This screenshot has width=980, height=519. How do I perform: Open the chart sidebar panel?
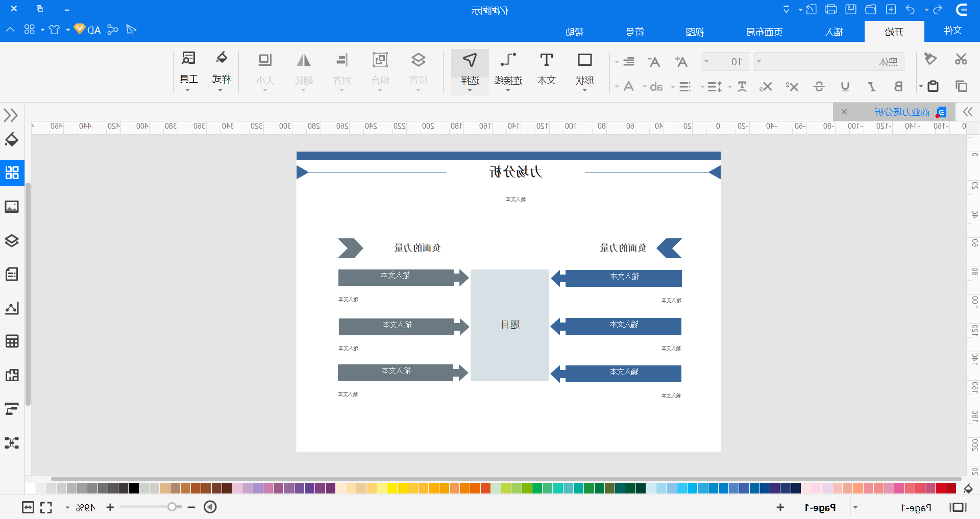tap(12, 308)
